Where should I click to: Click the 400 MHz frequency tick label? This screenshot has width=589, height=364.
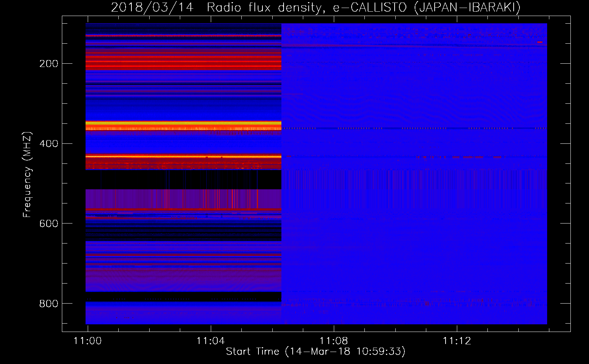pos(49,144)
